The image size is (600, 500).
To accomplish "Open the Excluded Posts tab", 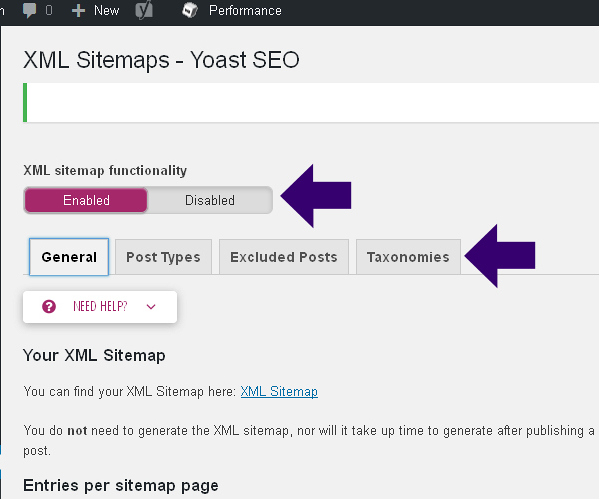I will click(284, 257).
